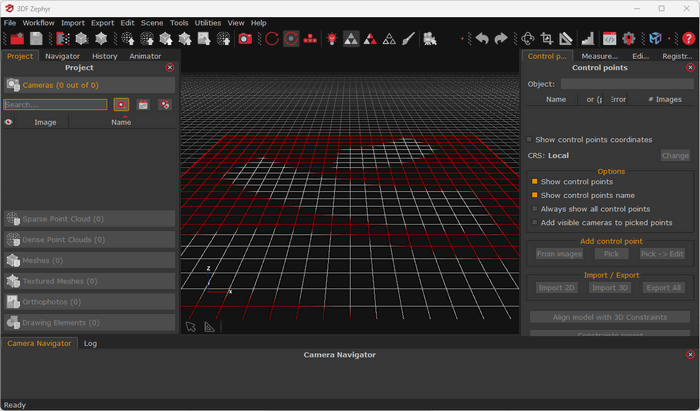The height and width of the screenshot is (411, 700).
Task: Expand the Textured Meshes section
Action: [x=90, y=281]
